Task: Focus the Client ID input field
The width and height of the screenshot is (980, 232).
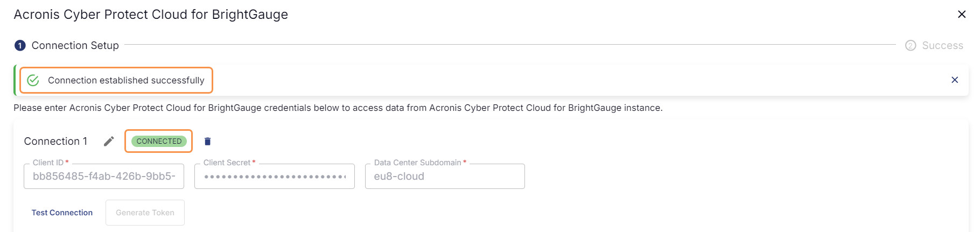Action: click(104, 176)
